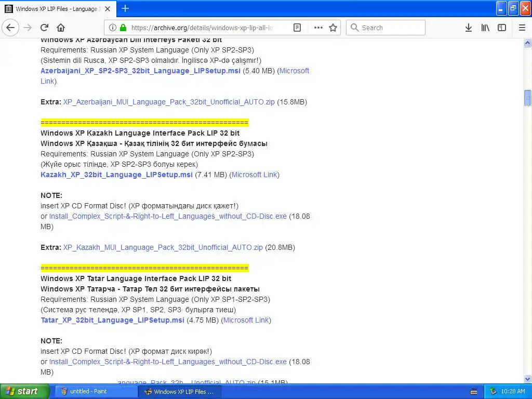Click the scrollbar up arrow
Image resolution: width=532 pixels, height=399 pixels.
[x=528, y=43]
